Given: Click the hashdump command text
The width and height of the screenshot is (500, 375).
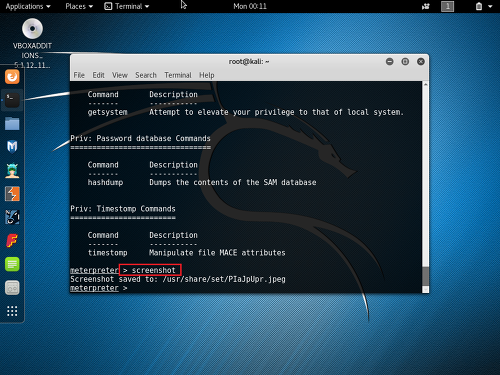Looking at the screenshot, I should (105, 182).
